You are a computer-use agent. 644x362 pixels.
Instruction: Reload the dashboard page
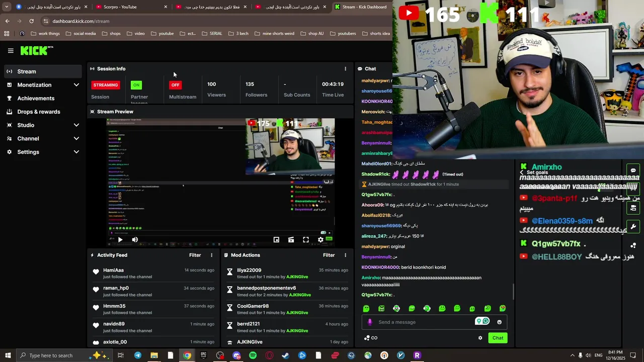[x=31, y=21]
